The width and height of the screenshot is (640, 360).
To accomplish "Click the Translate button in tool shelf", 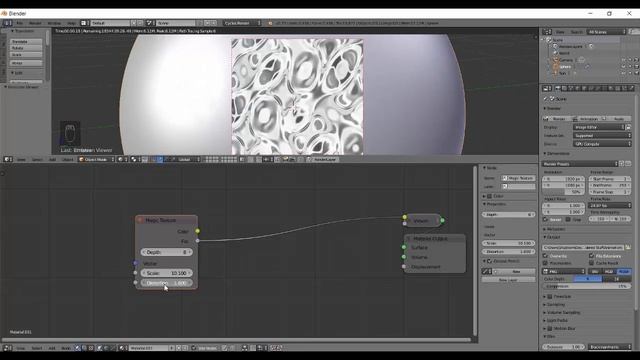I will (26, 42).
